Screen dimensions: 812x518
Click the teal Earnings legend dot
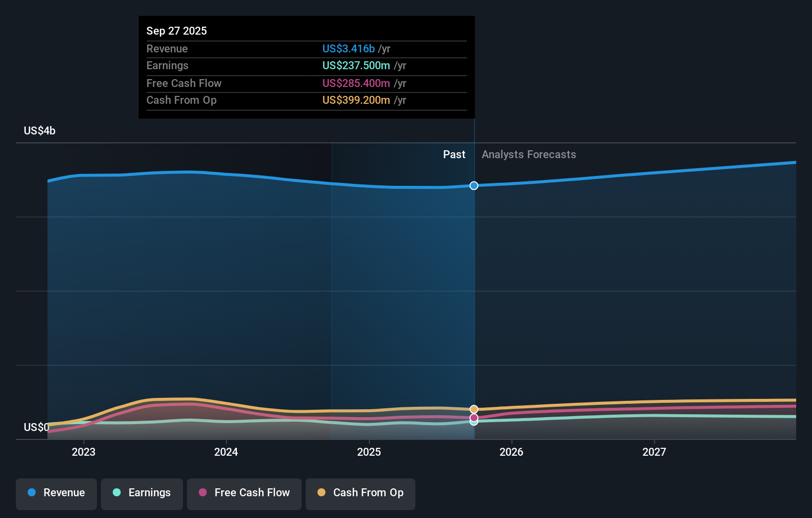[x=118, y=493]
